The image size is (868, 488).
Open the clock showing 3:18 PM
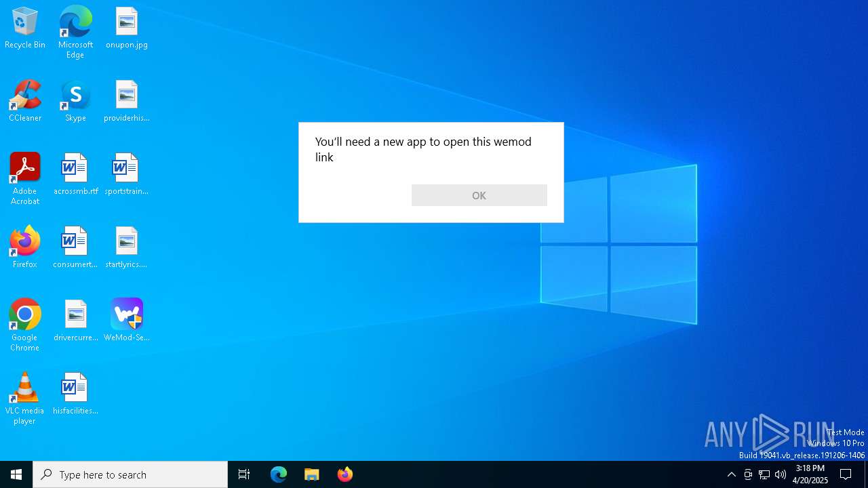tap(810, 474)
